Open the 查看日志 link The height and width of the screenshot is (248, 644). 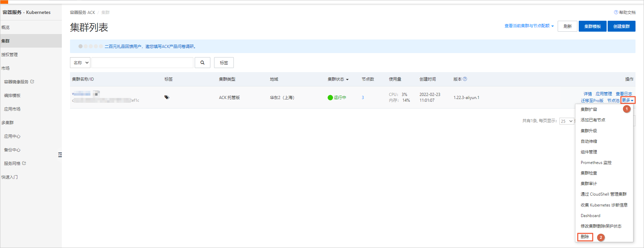pyautogui.click(x=624, y=94)
